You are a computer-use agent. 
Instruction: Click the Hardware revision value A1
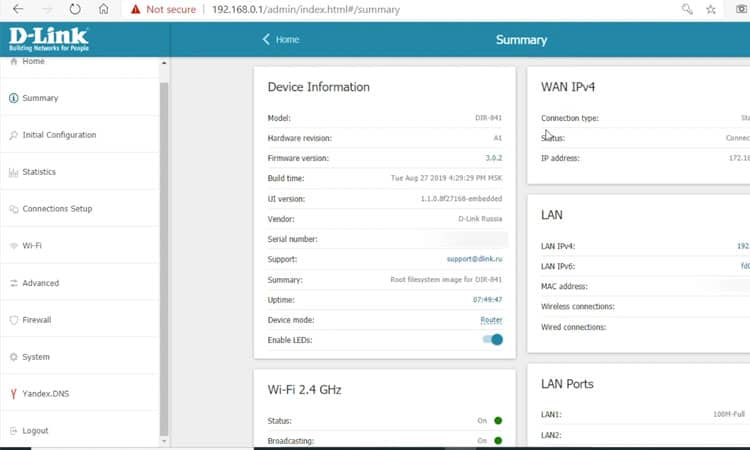(x=497, y=138)
